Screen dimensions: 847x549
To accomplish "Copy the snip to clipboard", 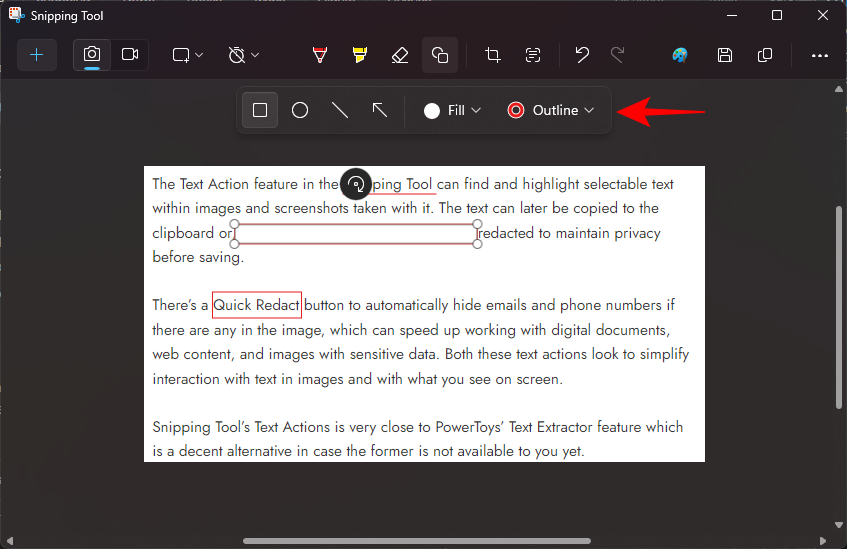I will [x=765, y=55].
